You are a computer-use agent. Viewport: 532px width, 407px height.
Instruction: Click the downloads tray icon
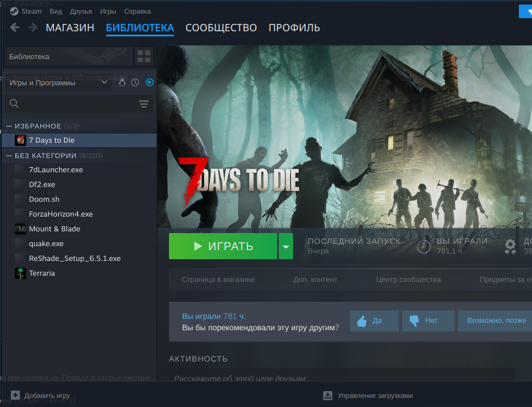click(328, 396)
